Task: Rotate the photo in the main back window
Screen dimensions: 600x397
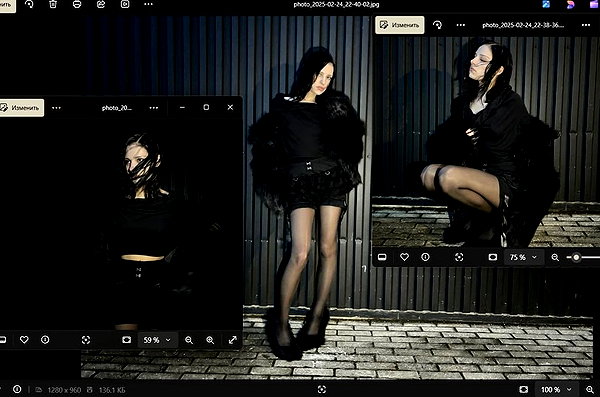Action: 29,4
